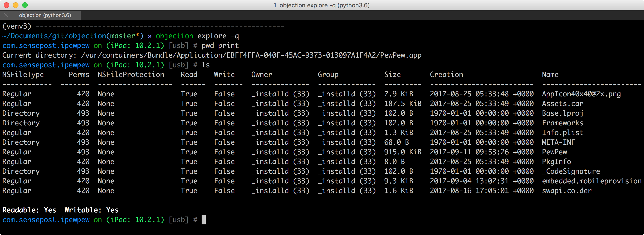Click creation date 2017-08-16 17:05:01 +0000
This screenshot has height=235, width=644.
pos(481,191)
